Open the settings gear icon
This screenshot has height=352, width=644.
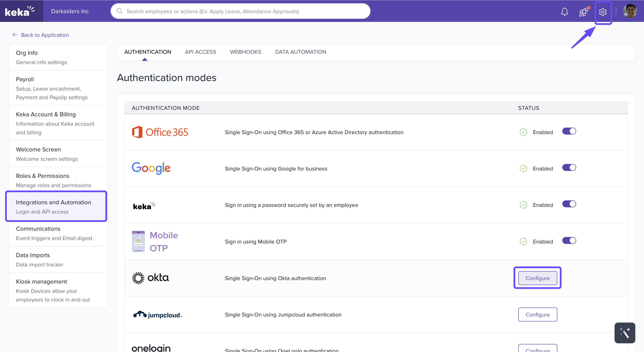[x=602, y=12]
